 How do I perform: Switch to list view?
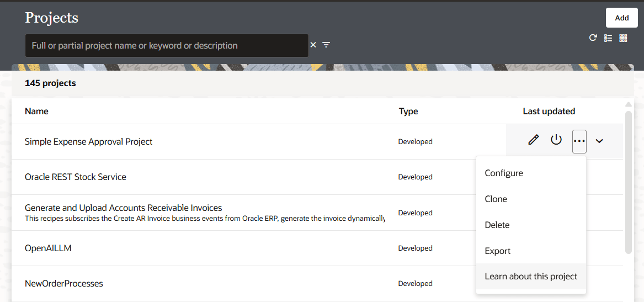coord(608,38)
